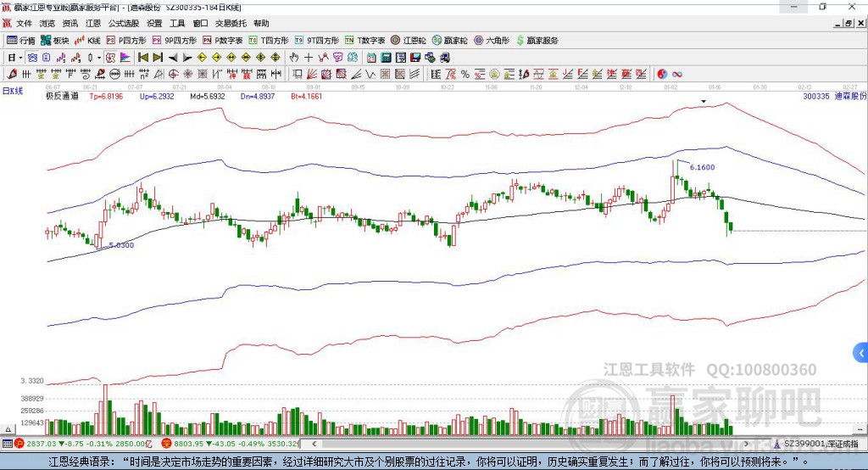868x470 pixels.
Task: Open the 9T四方形 tool
Action: tap(317, 41)
